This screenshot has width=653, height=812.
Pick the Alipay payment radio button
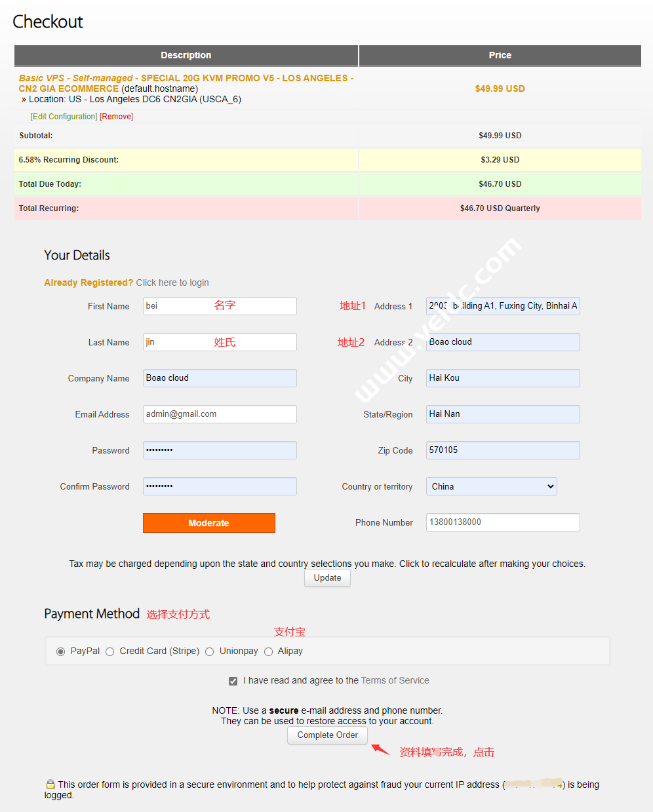click(x=268, y=651)
